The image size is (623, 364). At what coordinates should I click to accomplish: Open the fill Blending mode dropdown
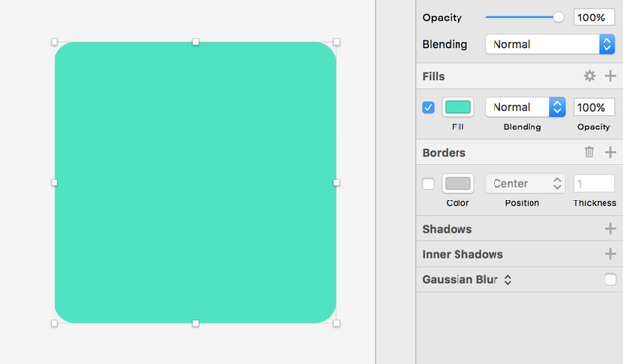[x=525, y=107]
